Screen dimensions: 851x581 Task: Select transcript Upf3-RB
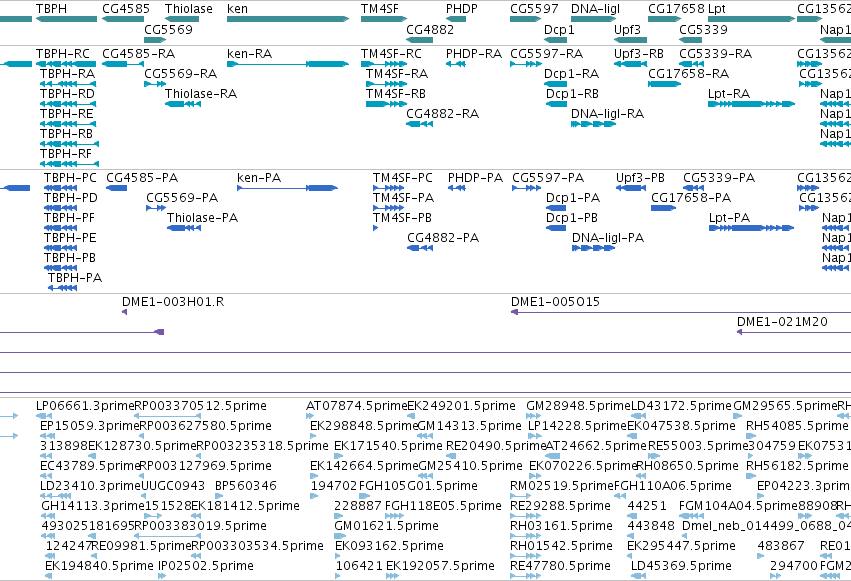(639, 54)
